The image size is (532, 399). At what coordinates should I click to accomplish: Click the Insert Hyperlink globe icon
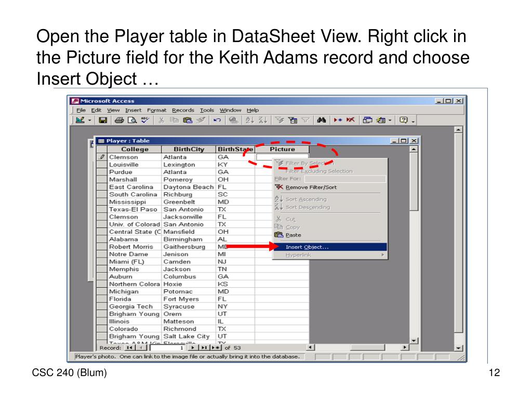(233, 120)
